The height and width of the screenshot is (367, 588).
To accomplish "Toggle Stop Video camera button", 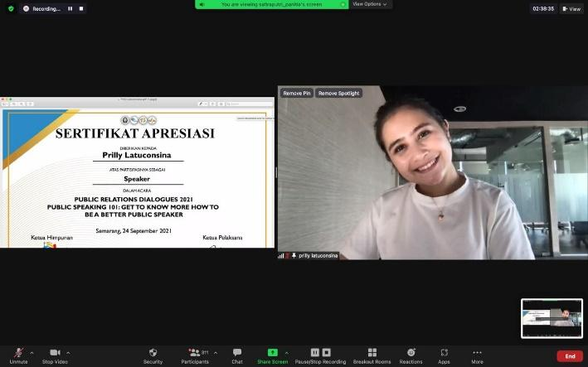I will [x=55, y=353].
